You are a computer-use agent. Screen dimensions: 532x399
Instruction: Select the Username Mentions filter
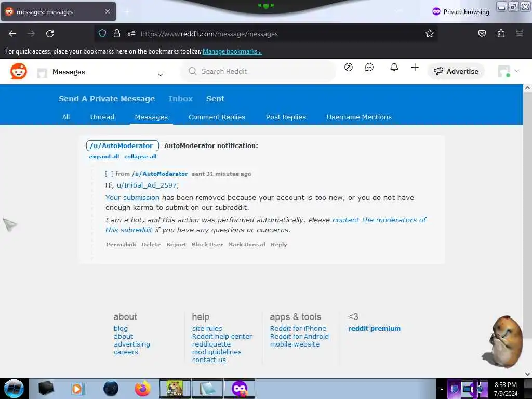coord(359,117)
